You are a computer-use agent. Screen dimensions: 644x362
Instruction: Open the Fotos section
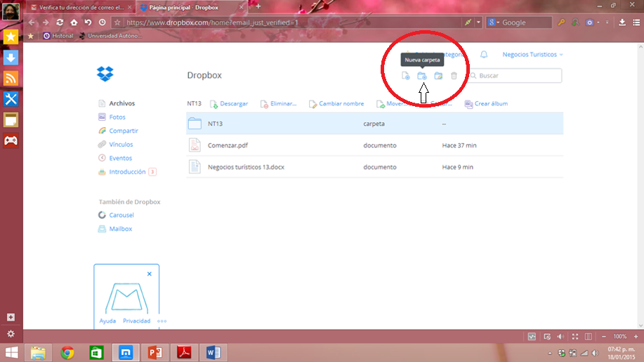pos(117,117)
